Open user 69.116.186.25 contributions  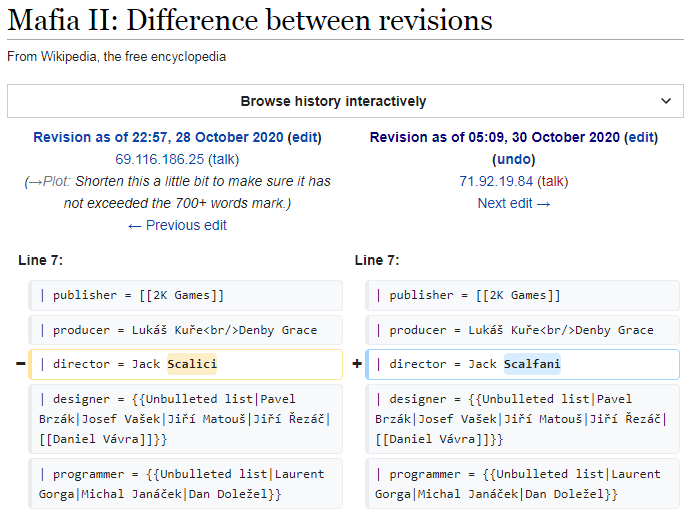[160, 159]
